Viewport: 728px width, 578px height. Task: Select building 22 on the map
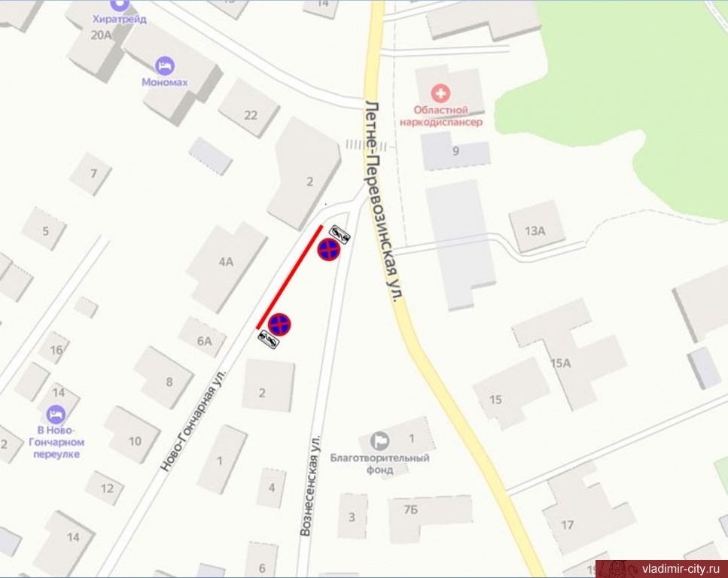pos(249,108)
